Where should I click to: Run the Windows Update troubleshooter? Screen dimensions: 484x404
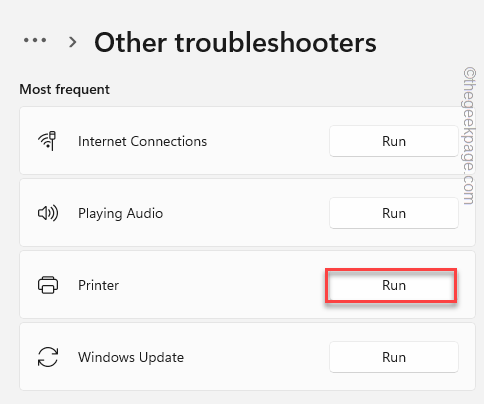[394, 357]
